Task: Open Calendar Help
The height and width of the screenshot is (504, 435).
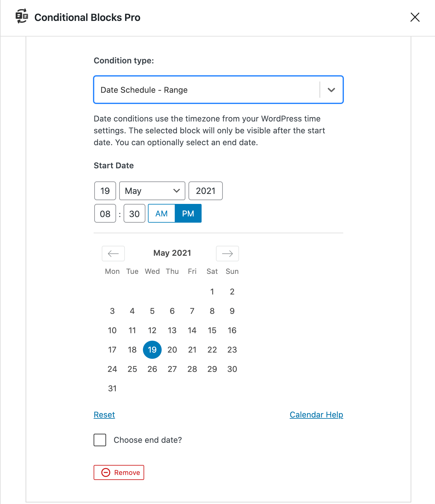Action: [316, 415]
